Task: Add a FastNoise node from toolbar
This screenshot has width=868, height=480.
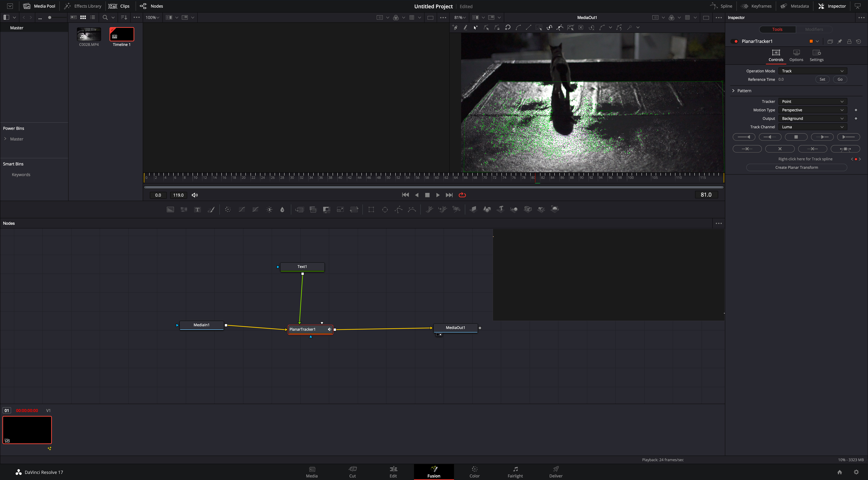Action: [x=184, y=209]
